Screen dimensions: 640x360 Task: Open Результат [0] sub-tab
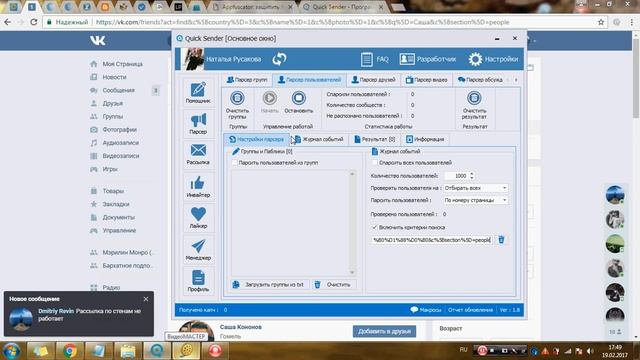[x=375, y=139]
